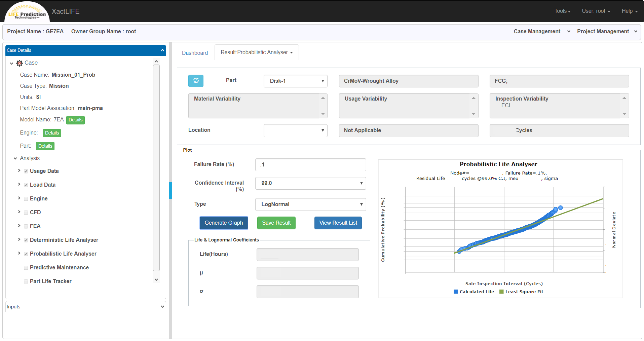Image resolution: width=644 pixels, height=341 pixels.
Task: Click the case tree scrollbar up arrow
Action: pos(156,61)
